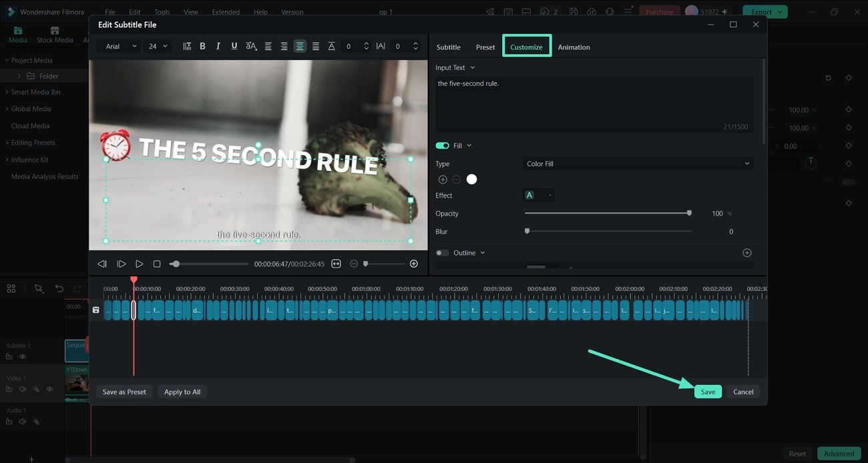Viewport: 868px width, 463px height.
Task: Click the Cancel button
Action: [743, 392]
